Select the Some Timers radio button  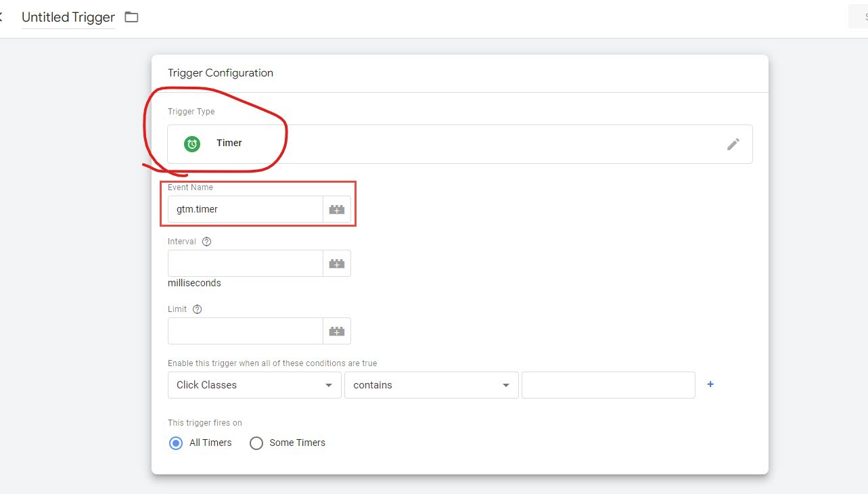point(256,443)
